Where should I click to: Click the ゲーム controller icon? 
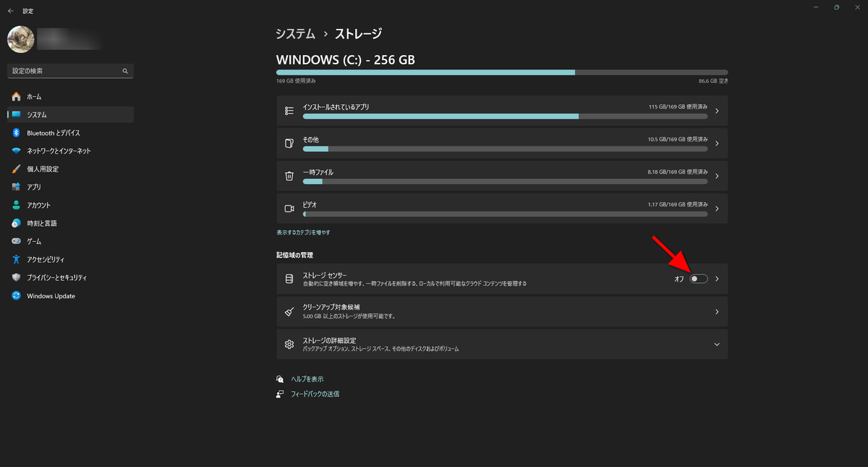coord(16,241)
